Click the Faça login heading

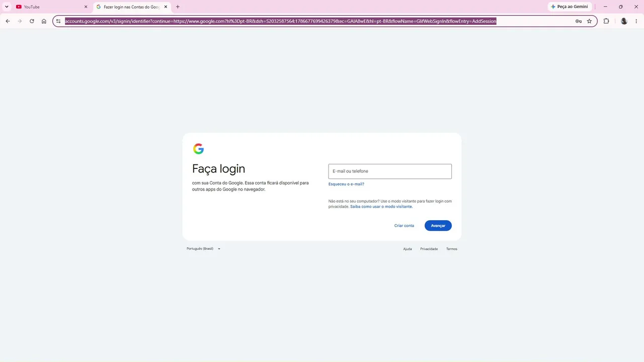point(218,169)
